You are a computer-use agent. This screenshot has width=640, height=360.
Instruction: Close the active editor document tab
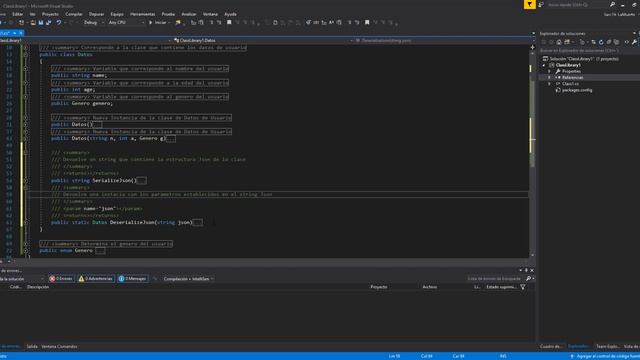point(21,33)
